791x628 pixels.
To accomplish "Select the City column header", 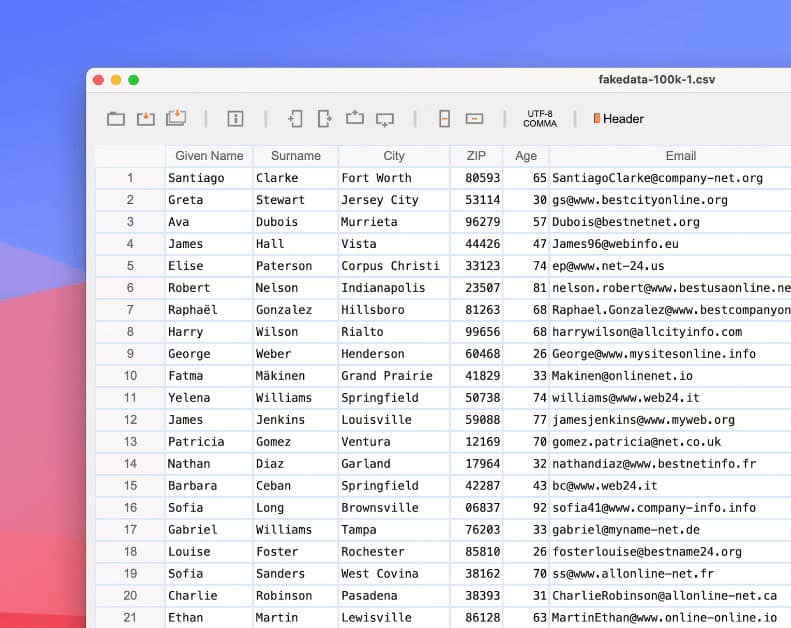I will (x=394, y=156).
